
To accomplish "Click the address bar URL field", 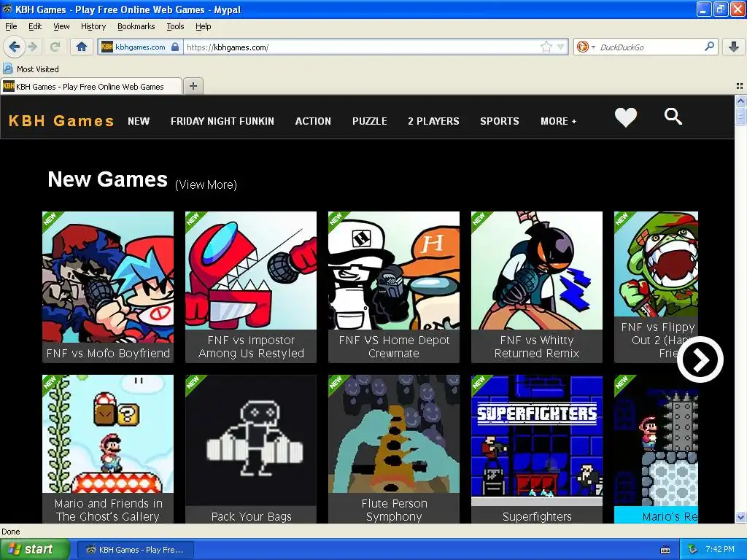I will tap(362, 47).
